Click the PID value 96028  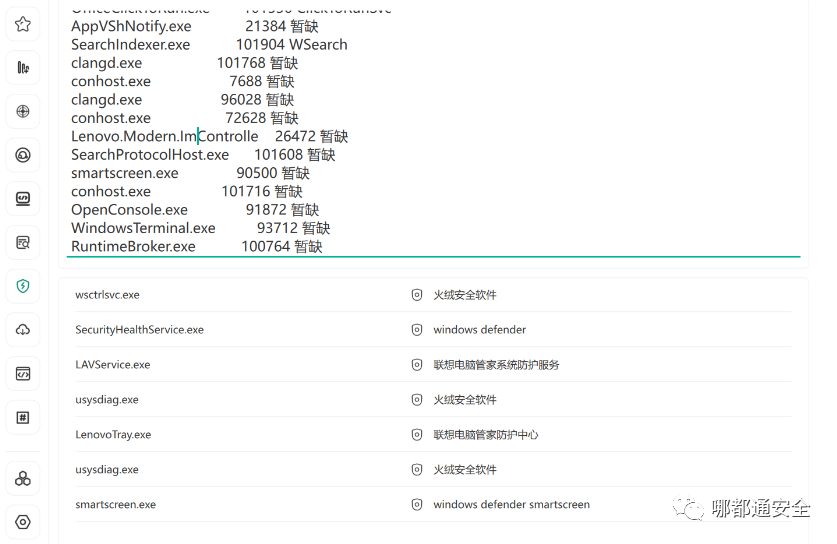click(241, 100)
